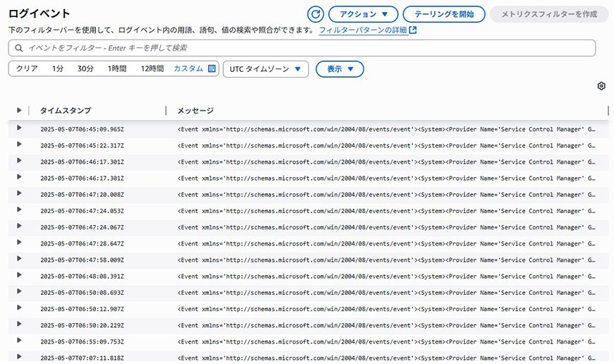Open the アクション dropdown menu
Viewport: 614px width, 364px height.
point(363,15)
